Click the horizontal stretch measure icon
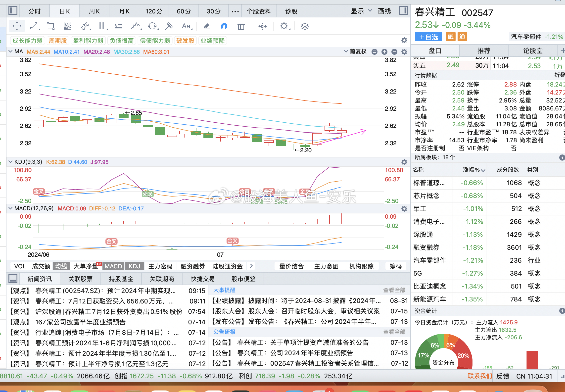The image size is (565, 392). coord(262,26)
